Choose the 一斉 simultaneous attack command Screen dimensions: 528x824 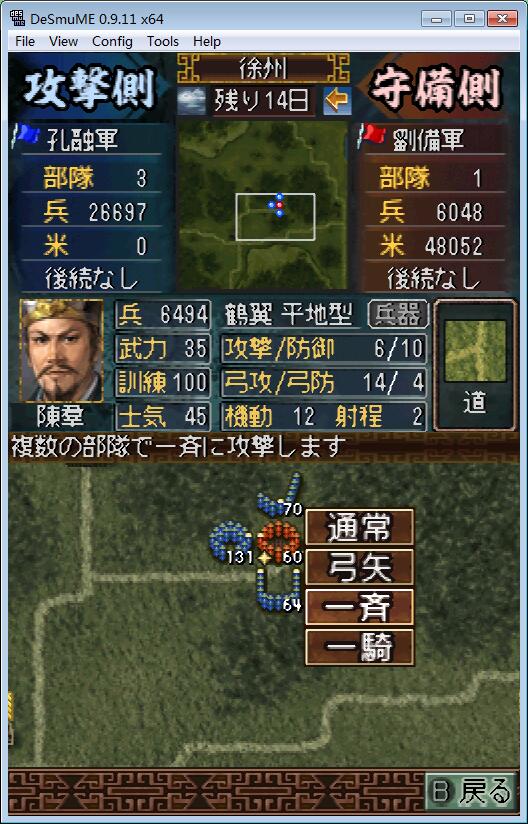[x=359, y=607]
